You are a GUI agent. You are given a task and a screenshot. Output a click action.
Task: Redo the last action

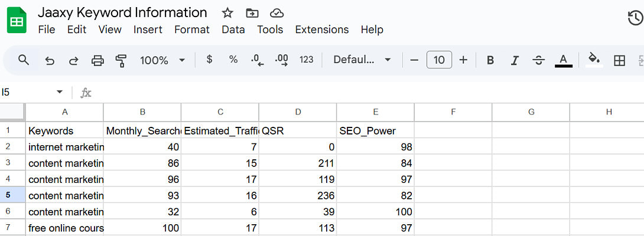(x=73, y=61)
